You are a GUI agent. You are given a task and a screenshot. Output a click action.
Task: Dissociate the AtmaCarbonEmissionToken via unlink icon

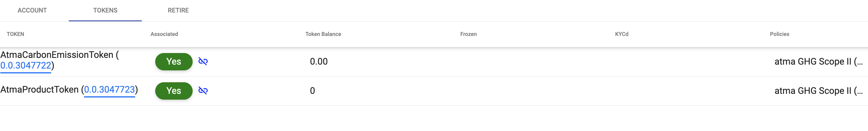pyautogui.click(x=203, y=62)
